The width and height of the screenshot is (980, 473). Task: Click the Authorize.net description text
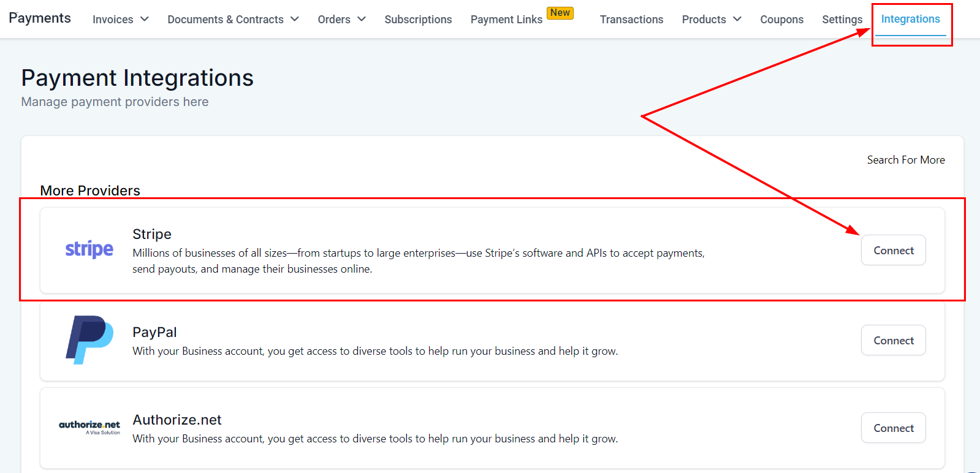click(x=375, y=439)
